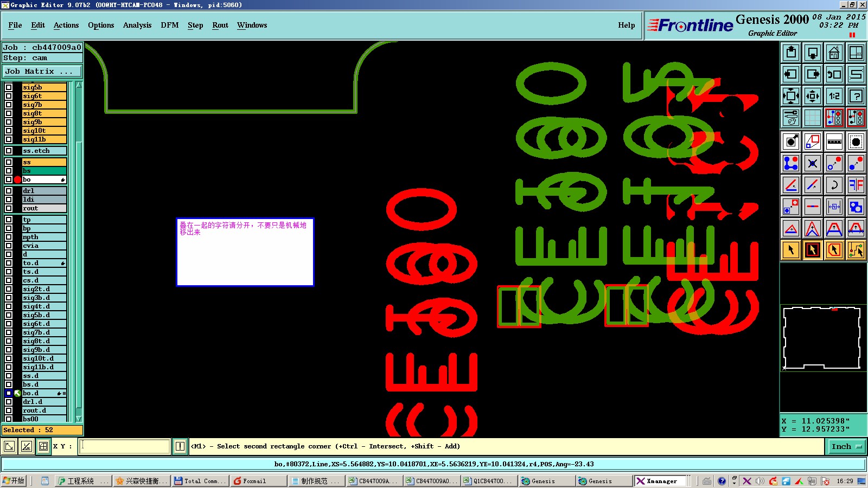Open the Inch units dropdown
868x488 pixels.
pyautogui.click(x=846, y=447)
